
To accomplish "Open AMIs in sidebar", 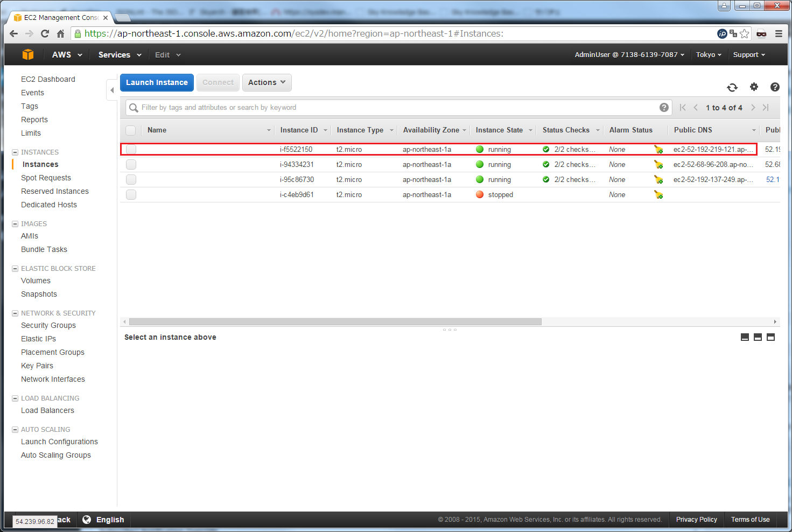I will point(30,236).
